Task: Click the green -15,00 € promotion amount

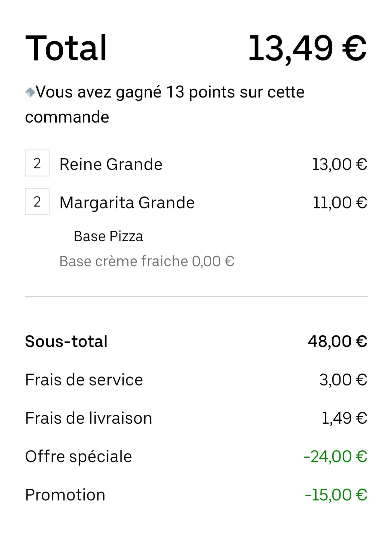Action: click(336, 495)
